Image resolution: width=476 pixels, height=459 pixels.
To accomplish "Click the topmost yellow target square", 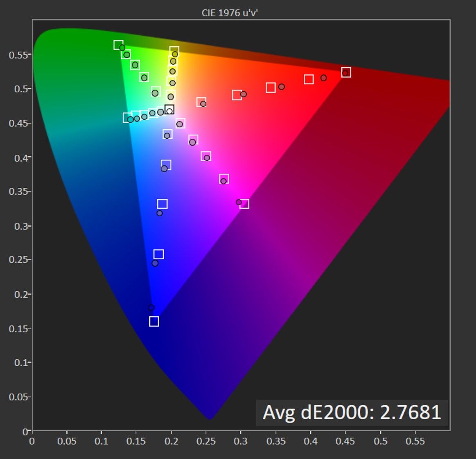I will click(174, 51).
